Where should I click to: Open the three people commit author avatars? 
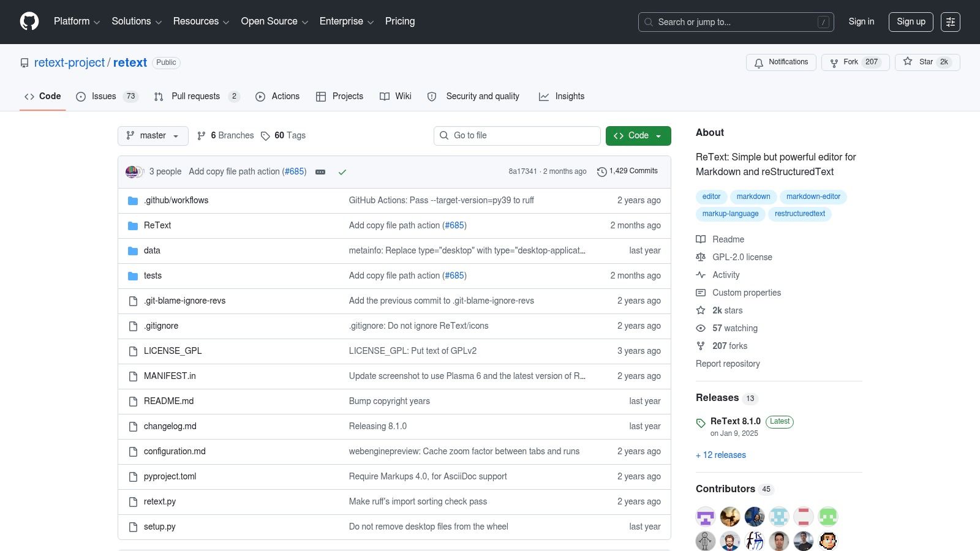point(134,172)
